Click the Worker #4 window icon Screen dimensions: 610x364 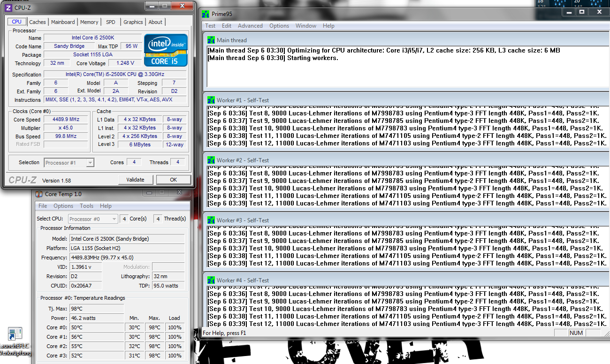[x=211, y=281]
